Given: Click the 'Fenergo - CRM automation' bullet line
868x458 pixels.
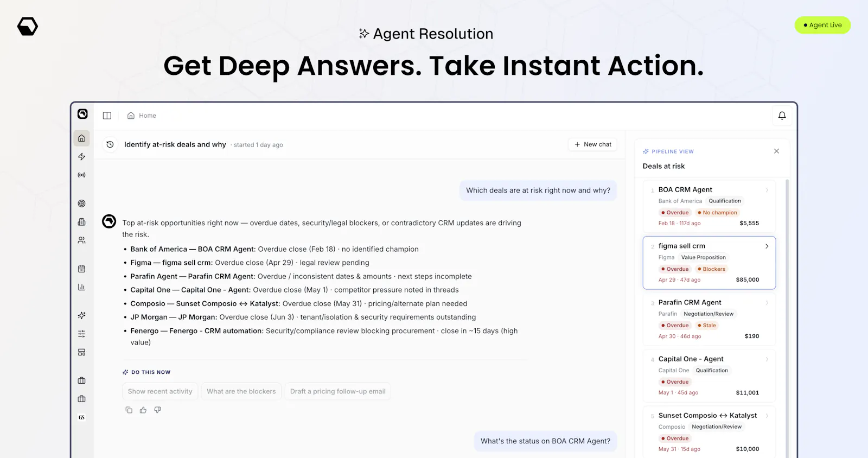Looking at the screenshot, I should (x=324, y=336).
